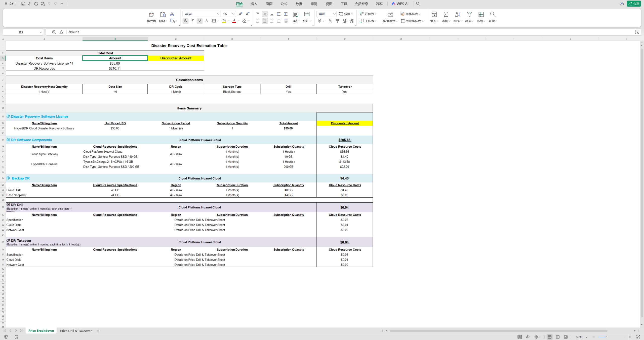Click the Cut scissors icon

[172, 14]
